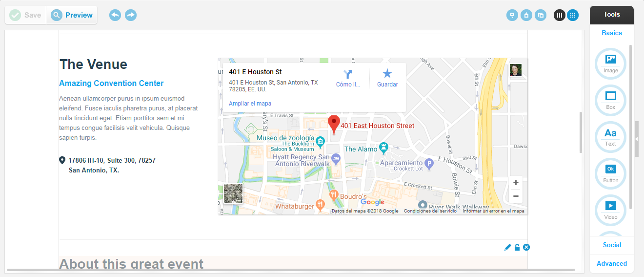
Task: Click 'About this great event' heading
Action: tap(131, 264)
